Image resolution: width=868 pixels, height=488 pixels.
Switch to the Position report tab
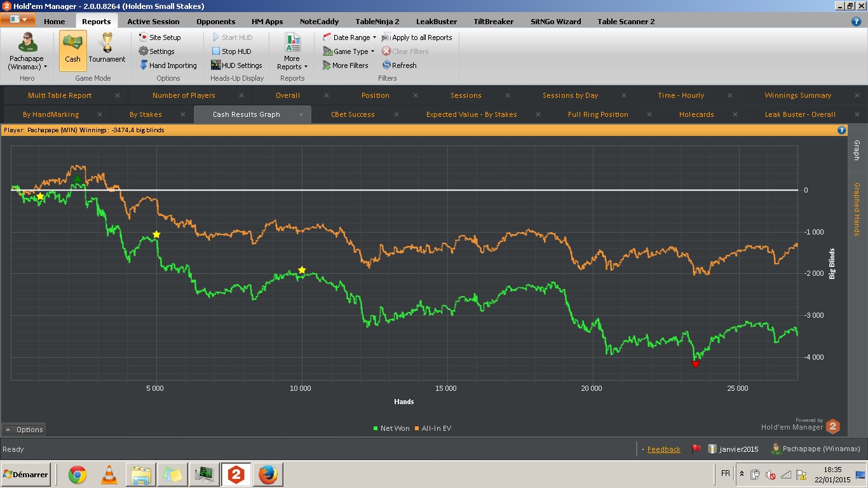[376, 95]
